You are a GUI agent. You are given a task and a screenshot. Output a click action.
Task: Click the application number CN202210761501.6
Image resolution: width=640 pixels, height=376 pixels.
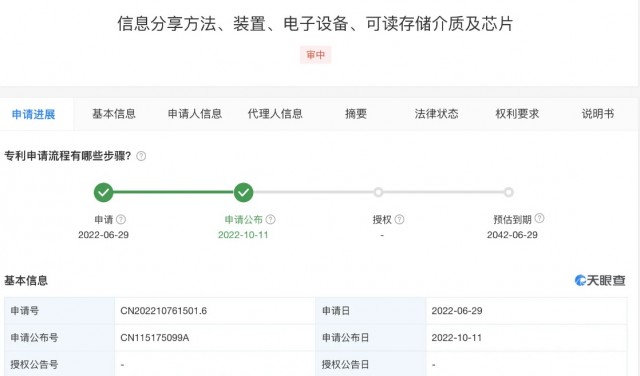point(164,311)
